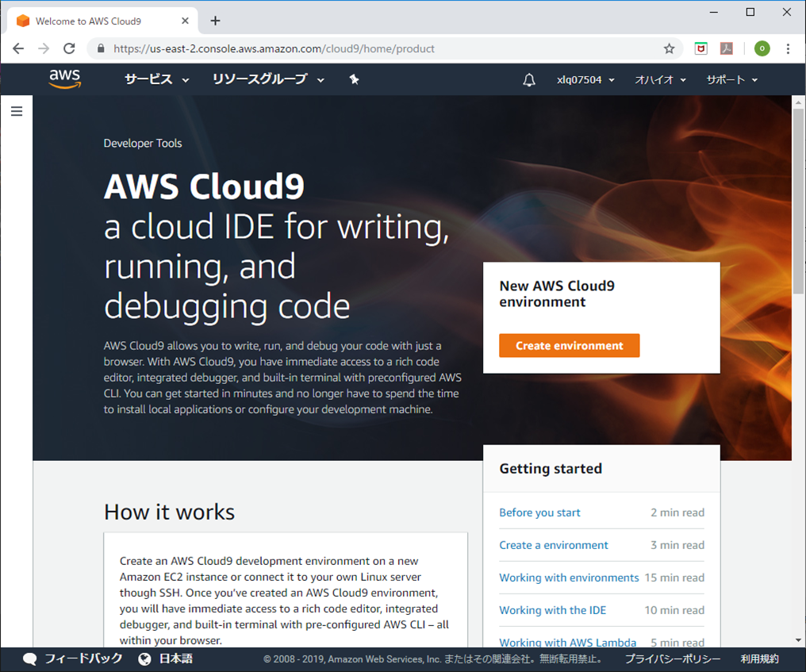806x672 pixels.
Task: Open the オハイオ region dropdown
Action: tap(660, 79)
